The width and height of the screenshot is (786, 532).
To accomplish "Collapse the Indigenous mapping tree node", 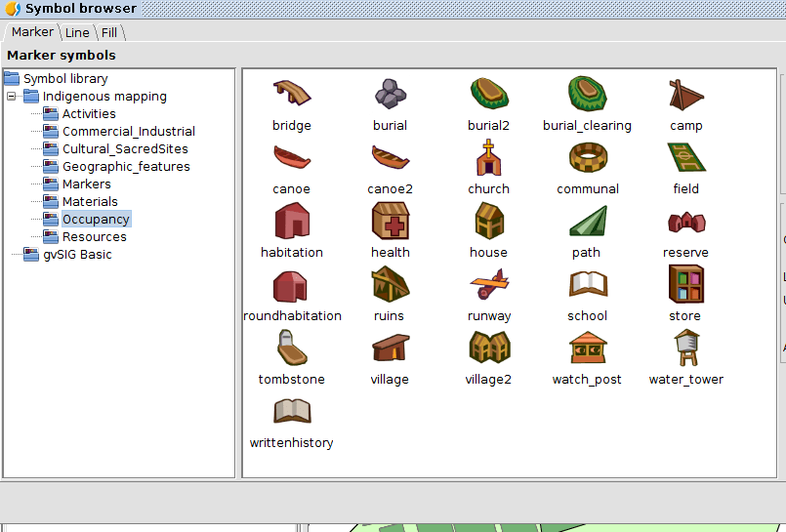I will tap(12, 97).
